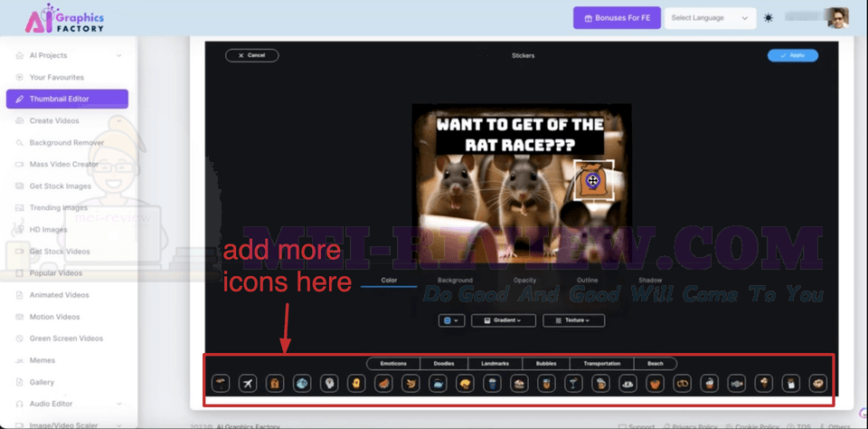Viewport: 868px width, 429px height.
Task: Add the donut sticker
Action: tap(817, 383)
